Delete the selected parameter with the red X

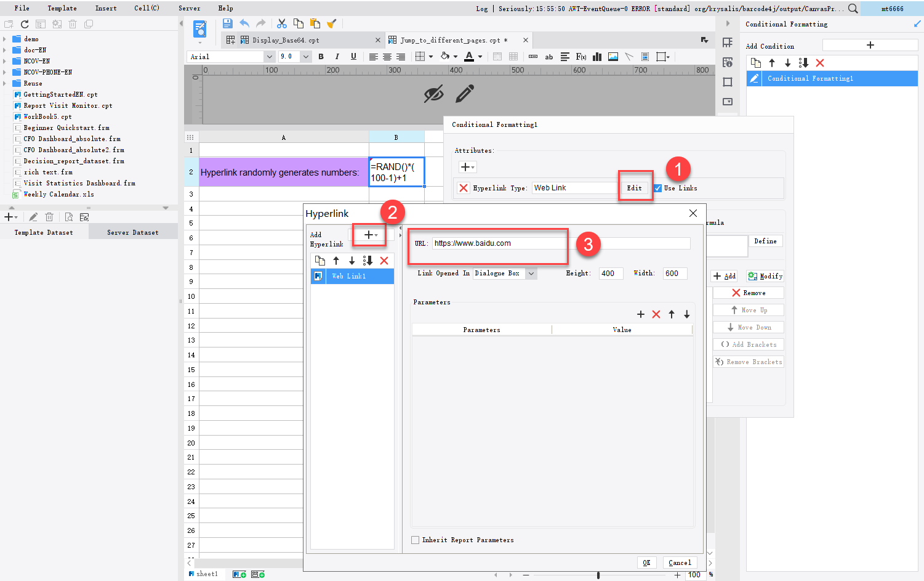coord(656,314)
